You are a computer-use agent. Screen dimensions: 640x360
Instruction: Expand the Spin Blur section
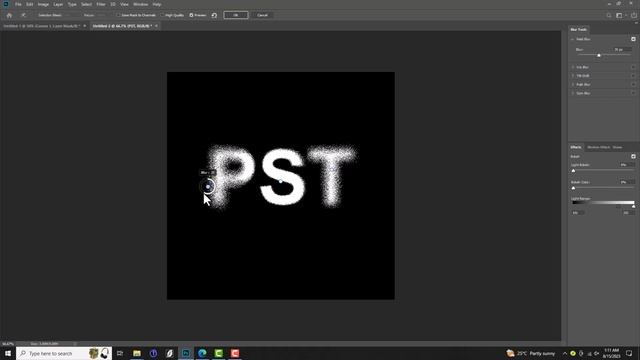click(573, 93)
